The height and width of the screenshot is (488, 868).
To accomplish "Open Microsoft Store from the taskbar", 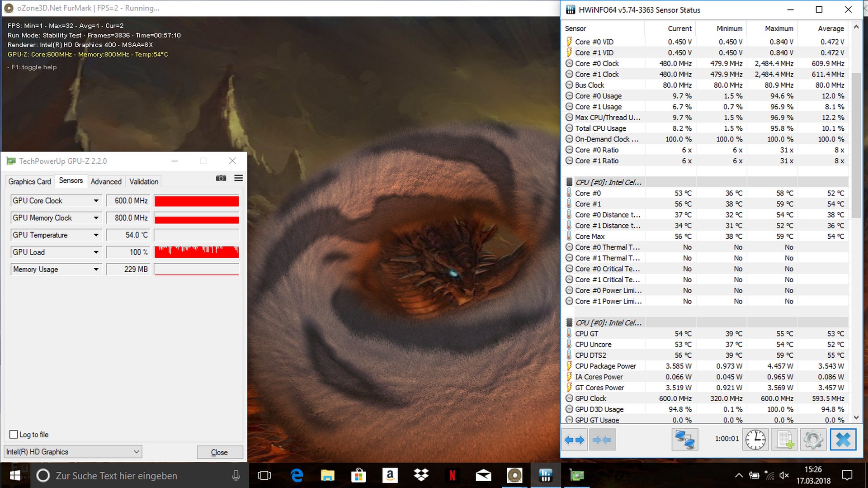I will point(359,475).
